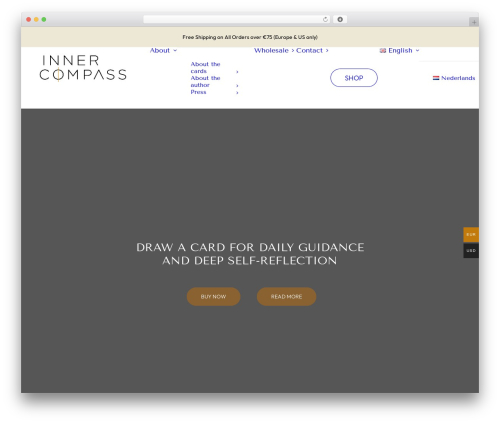The width and height of the screenshot is (500, 423).
Task: Click the UK flag icon
Action: pos(383,51)
